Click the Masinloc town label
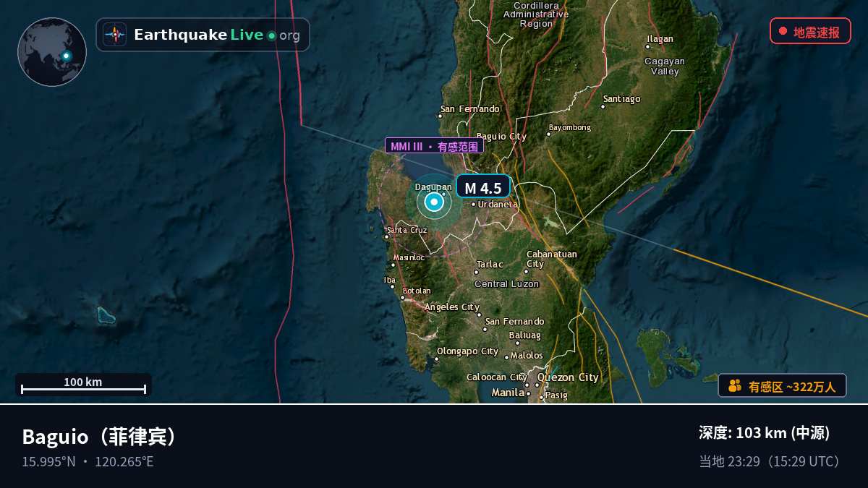Viewport: 868px width, 488px height. (409, 257)
